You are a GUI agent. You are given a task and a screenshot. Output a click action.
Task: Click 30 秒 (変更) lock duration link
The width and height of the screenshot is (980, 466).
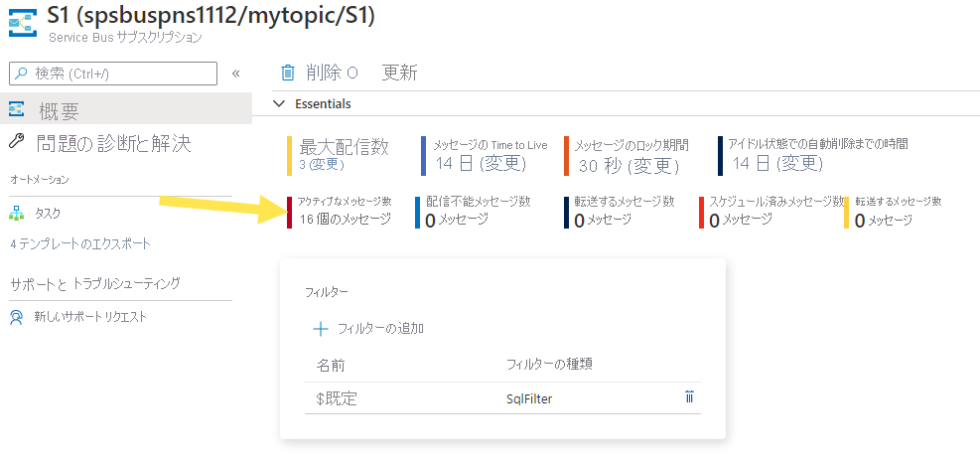point(629,166)
